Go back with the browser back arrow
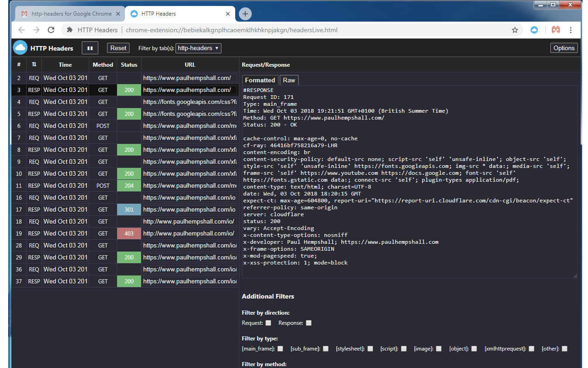 (x=21, y=30)
